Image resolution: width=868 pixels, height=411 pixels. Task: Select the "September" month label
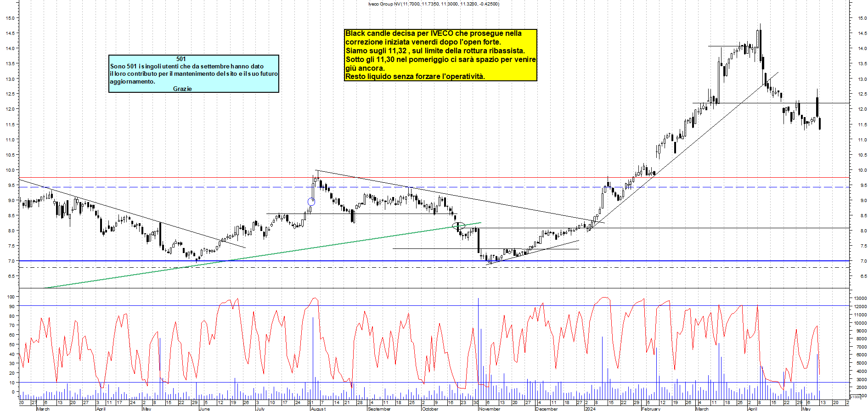coord(379,409)
